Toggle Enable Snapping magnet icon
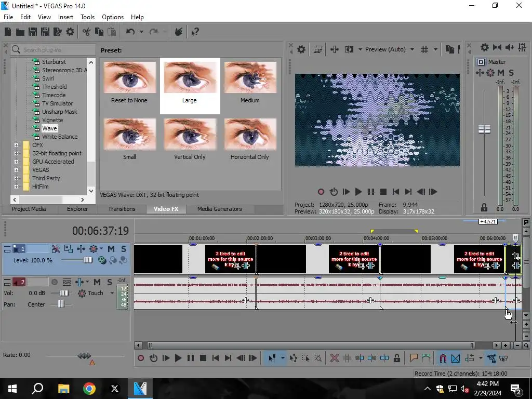This screenshot has height=399, width=532. pos(443,358)
